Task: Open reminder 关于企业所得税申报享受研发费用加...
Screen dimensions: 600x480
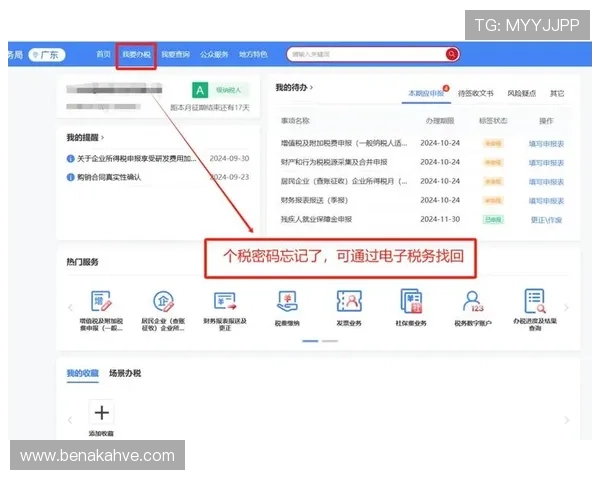Action: click(x=137, y=158)
